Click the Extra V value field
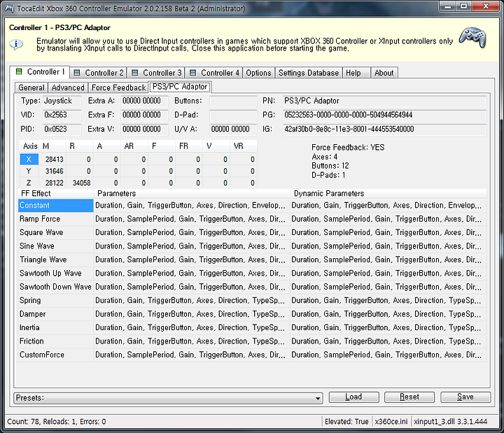This screenshot has width=504, height=433. click(x=144, y=129)
